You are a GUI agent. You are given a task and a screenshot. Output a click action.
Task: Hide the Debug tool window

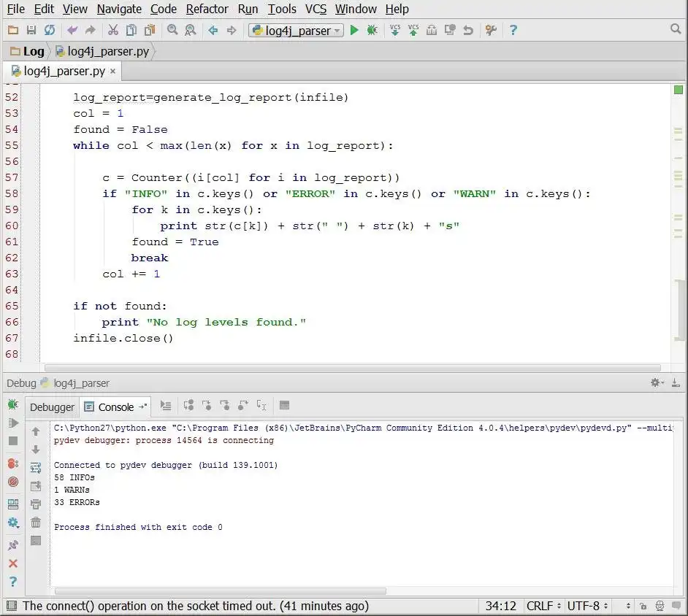tap(676, 382)
